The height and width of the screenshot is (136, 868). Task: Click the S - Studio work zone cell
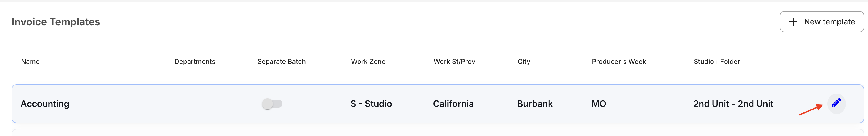371,104
